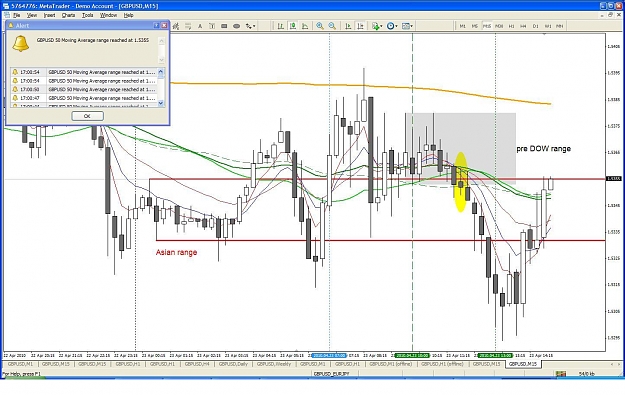625x395 pixels.
Task: Open the Templates dropdown
Action: click(407, 26)
